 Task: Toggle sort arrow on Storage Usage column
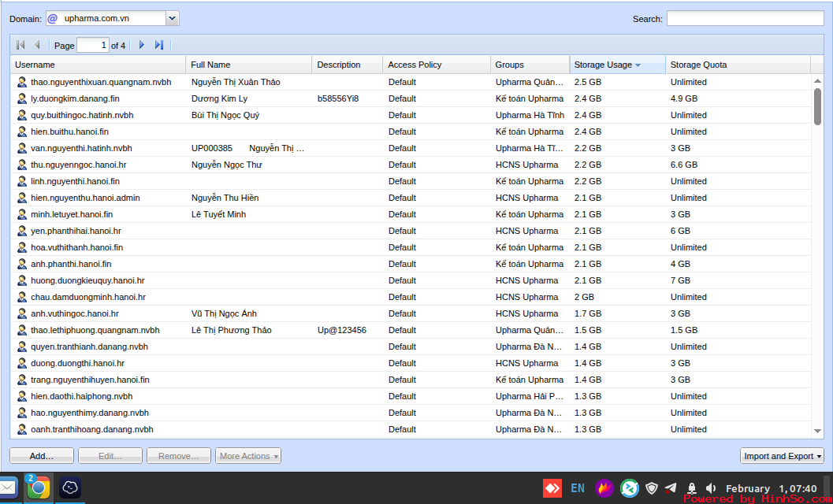pyautogui.click(x=638, y=65)
